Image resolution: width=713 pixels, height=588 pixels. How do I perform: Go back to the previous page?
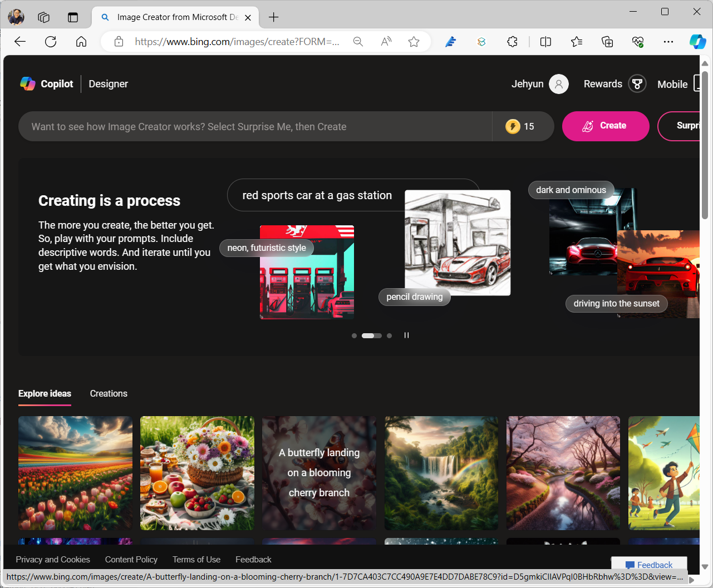point(20,42)
